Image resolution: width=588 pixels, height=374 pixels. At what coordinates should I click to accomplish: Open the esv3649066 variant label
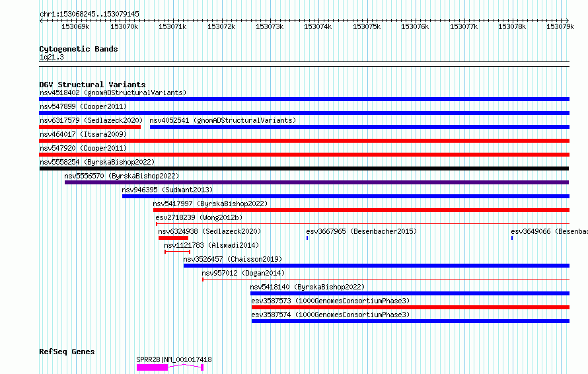click(550, 231)
